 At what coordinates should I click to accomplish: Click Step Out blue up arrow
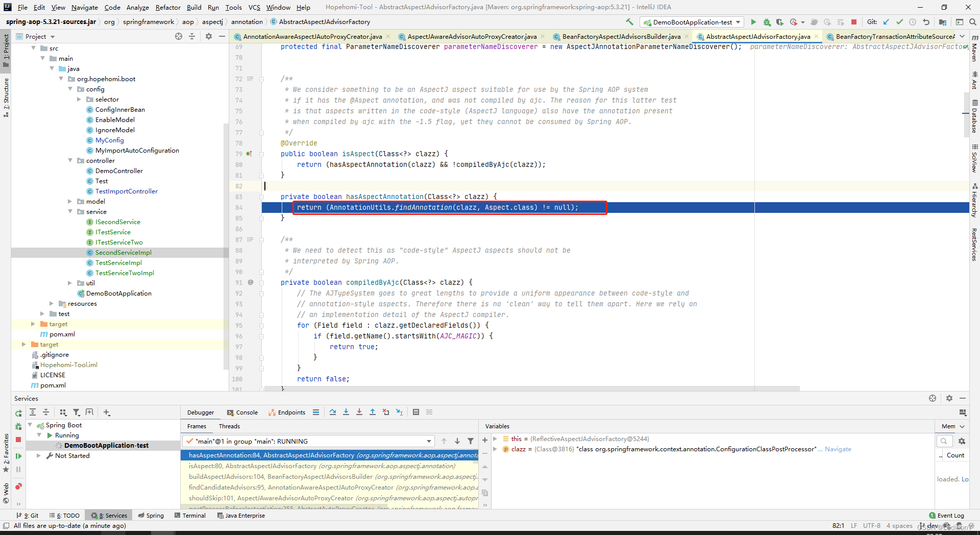(373, 412)
